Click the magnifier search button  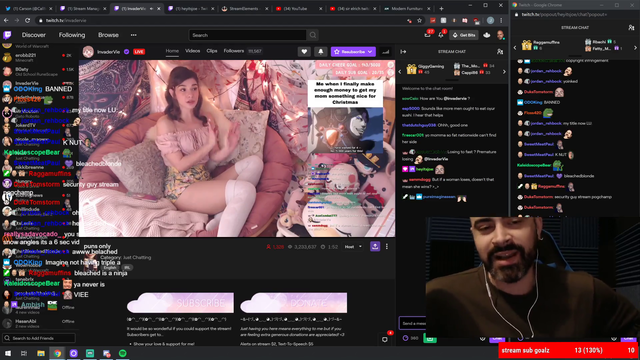tap(313, 35)
